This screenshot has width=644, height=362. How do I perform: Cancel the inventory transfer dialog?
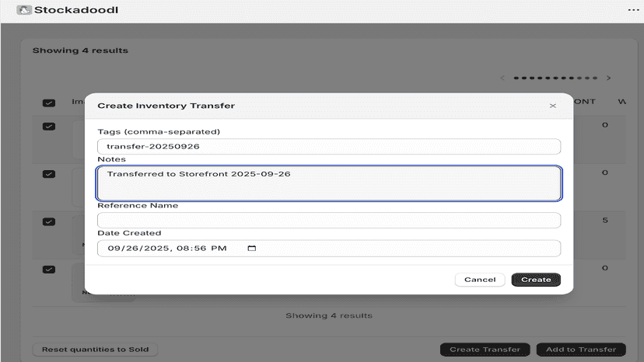point(480,280)
